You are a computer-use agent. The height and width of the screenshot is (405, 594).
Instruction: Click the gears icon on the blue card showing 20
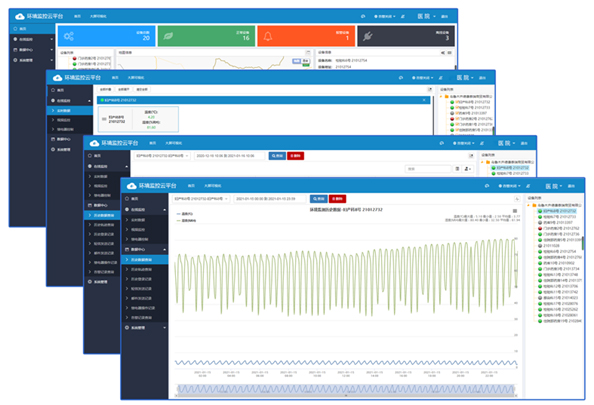[x=69, y=36]
